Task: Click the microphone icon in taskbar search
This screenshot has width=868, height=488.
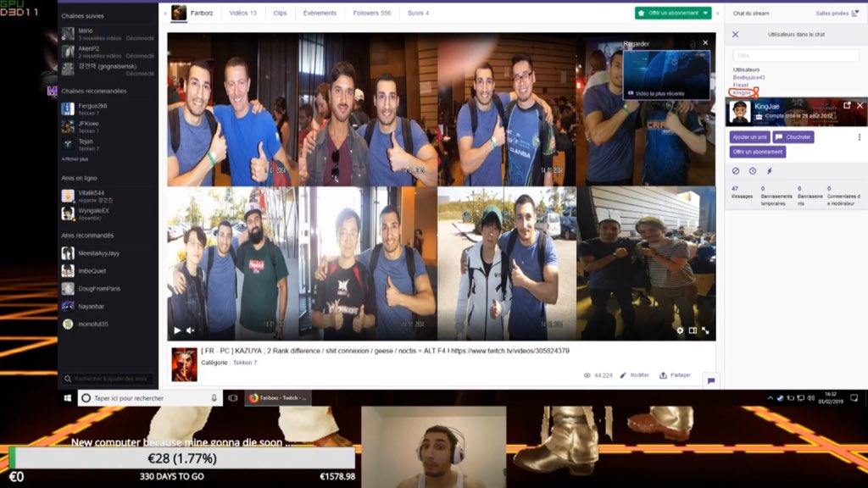Action: coord(214,398)
